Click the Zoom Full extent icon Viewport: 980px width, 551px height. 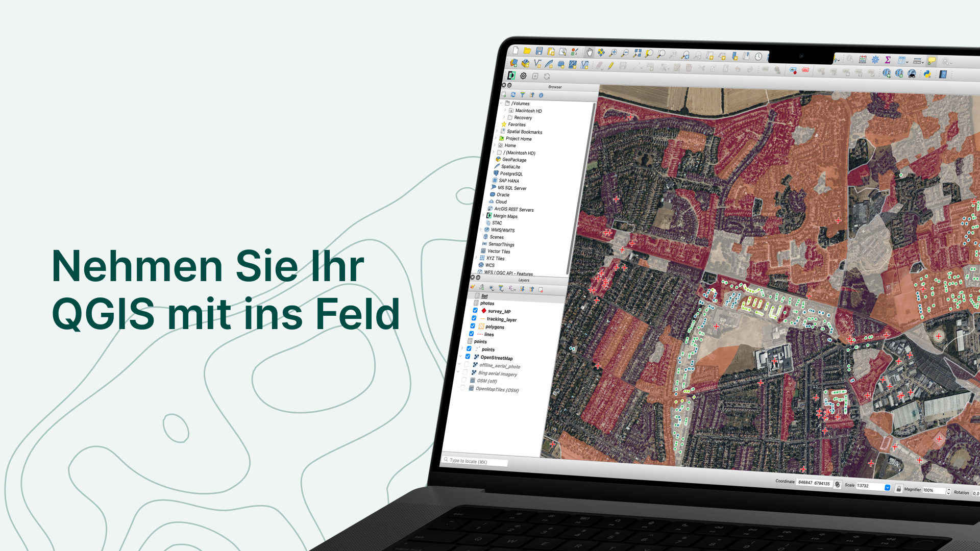point(638,53)
